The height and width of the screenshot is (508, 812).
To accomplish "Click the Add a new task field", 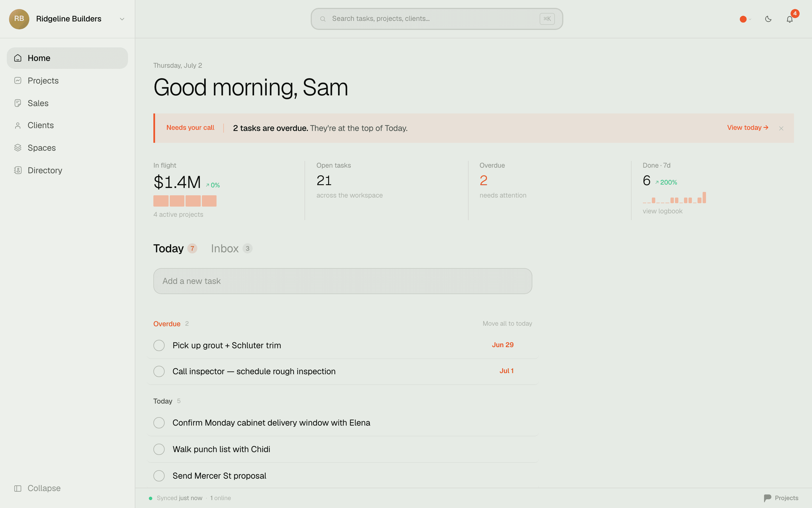I will tap(343, 281).
